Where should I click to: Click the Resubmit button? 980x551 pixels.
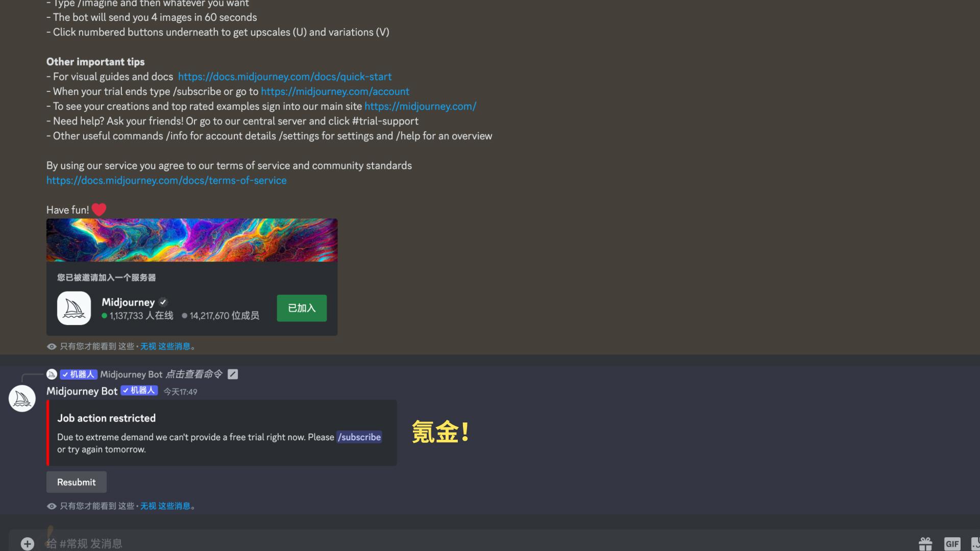77,482
